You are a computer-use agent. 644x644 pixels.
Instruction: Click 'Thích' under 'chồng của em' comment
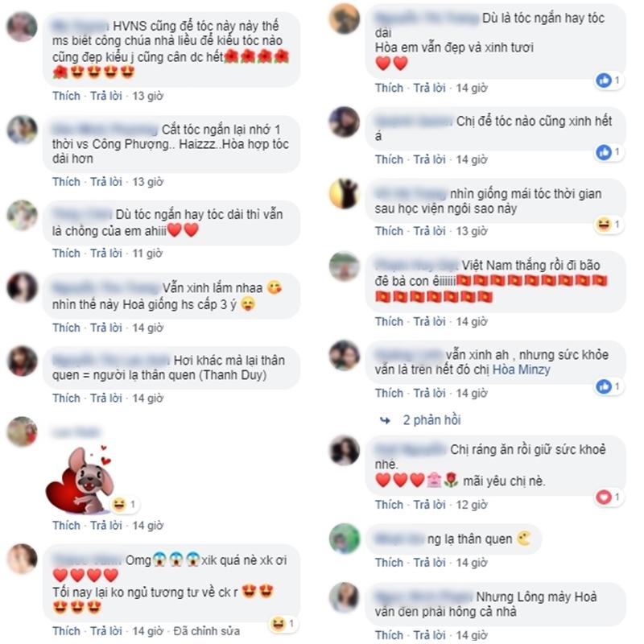[66, 253]
